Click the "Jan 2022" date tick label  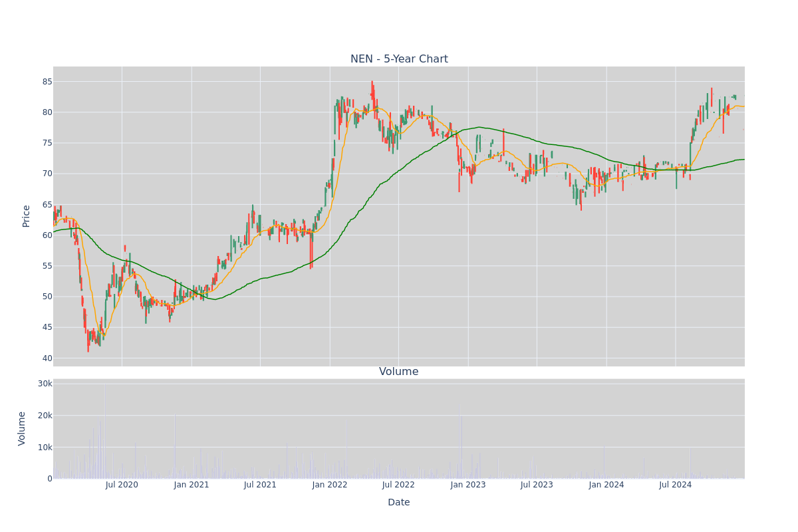coord(330,485)
